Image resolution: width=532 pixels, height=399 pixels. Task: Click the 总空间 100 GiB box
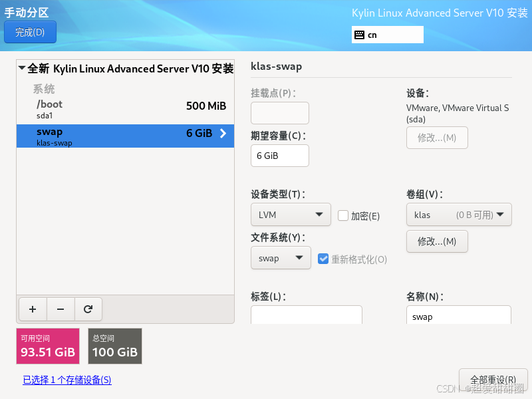tap(115, 346)
